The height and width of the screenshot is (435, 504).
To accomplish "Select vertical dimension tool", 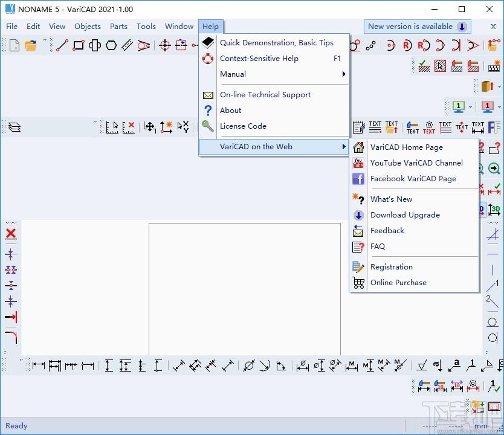I will click(109, 366).
